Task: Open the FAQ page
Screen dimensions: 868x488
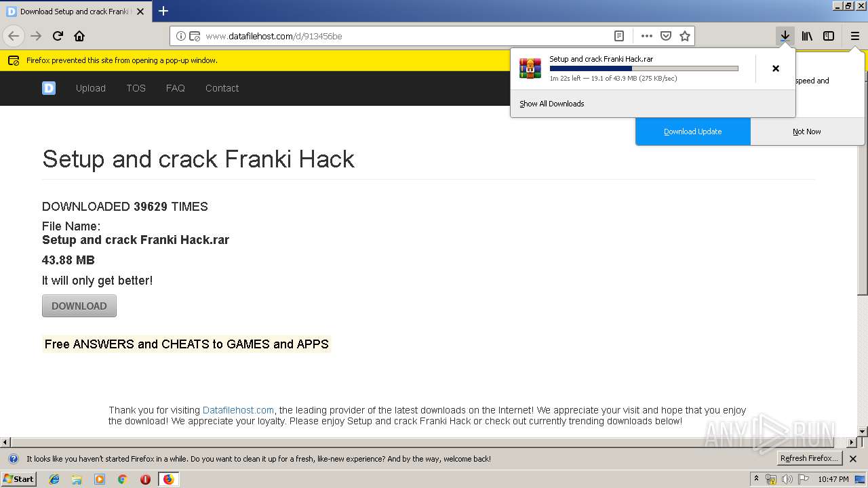Action: [x=176, y=88]
